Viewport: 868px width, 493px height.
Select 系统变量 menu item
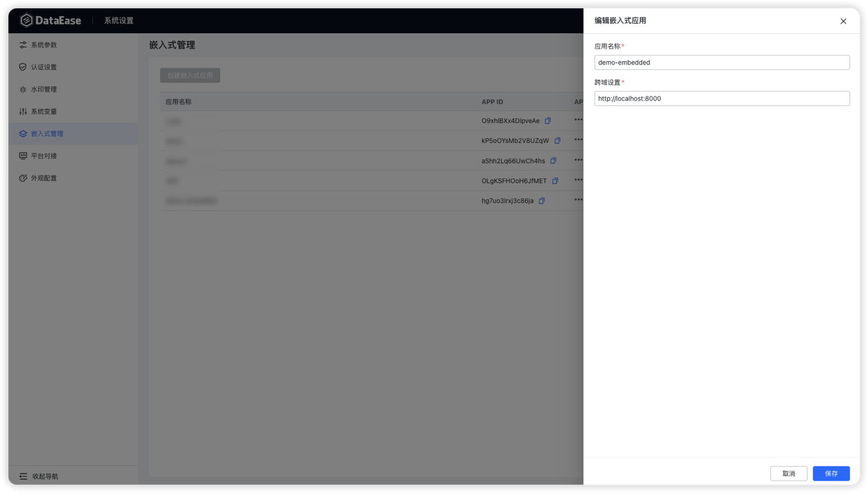point(43,111)
